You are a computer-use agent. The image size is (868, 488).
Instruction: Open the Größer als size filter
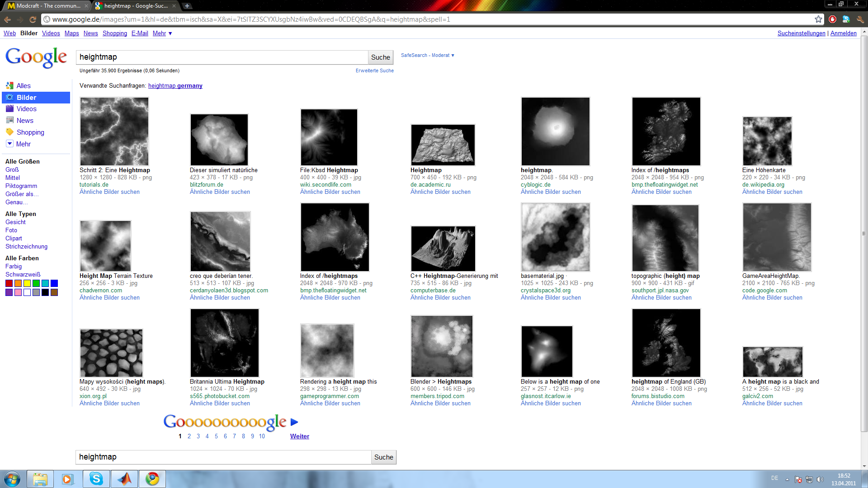coord(22,194)
